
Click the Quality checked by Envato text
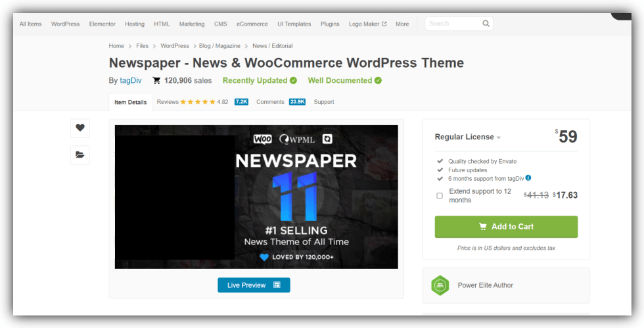[482, 162]
